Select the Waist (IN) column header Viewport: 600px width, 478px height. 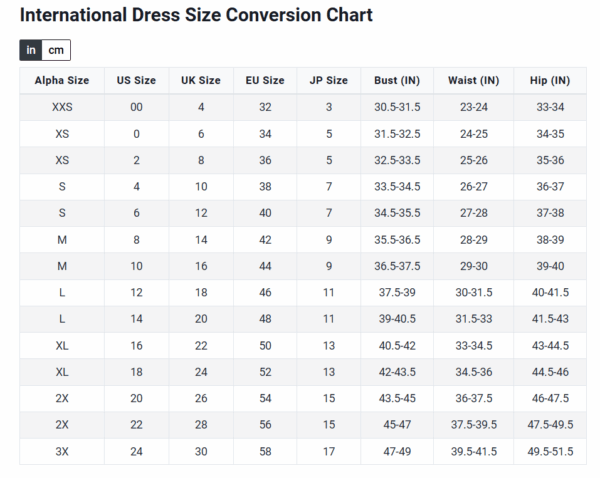473,80
